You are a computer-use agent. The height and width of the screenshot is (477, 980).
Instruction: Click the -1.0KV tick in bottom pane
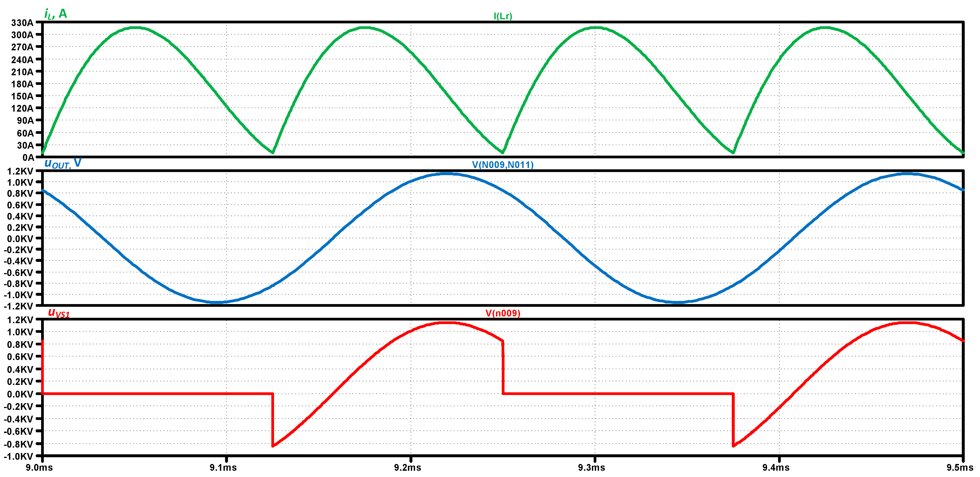coord(18,456)
